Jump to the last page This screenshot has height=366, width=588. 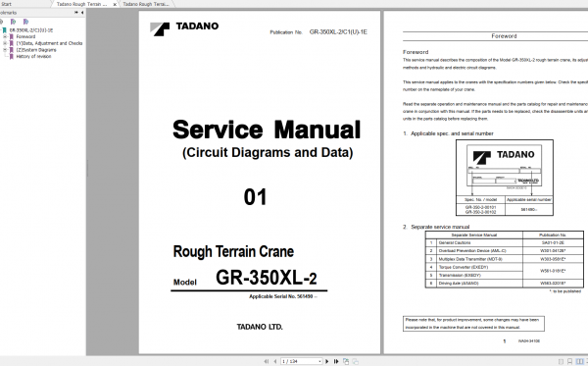click(x=336, y=361)
